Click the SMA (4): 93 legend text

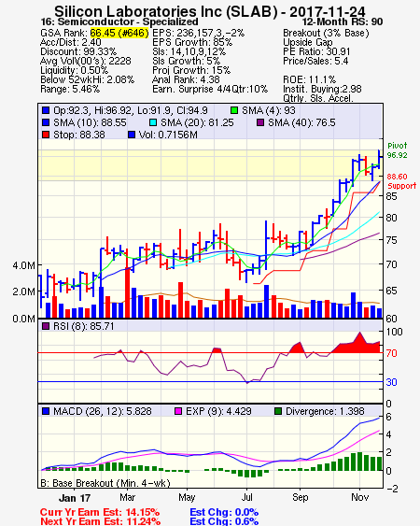coord(269,110)
